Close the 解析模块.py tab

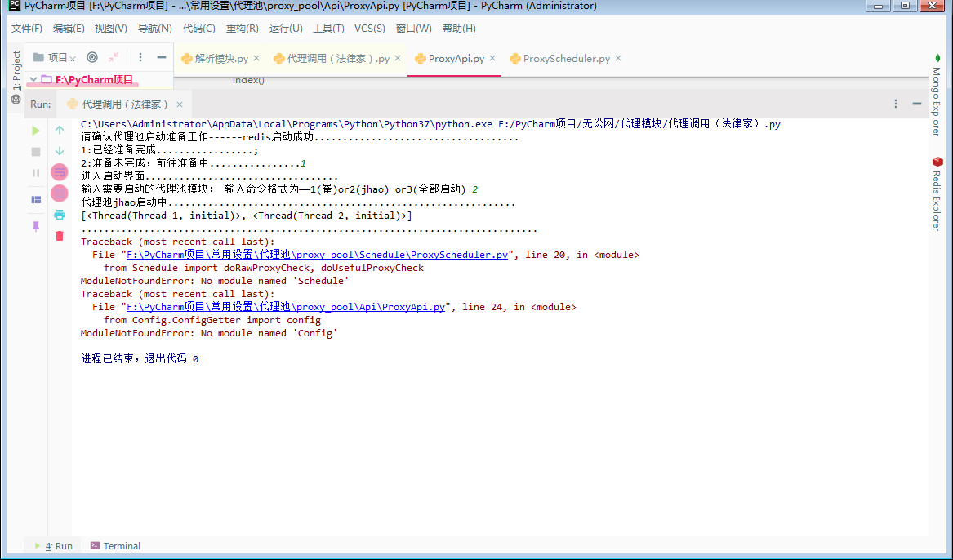coord(256,58)
